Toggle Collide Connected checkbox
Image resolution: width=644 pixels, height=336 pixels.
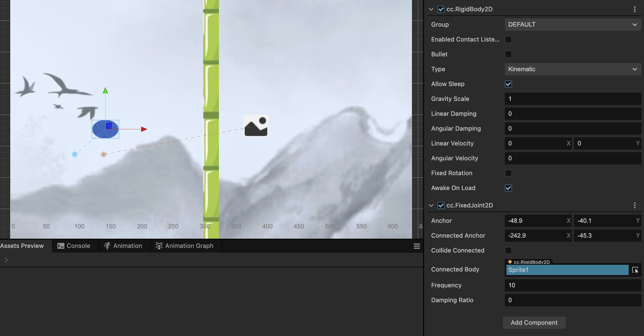point(508,250)
